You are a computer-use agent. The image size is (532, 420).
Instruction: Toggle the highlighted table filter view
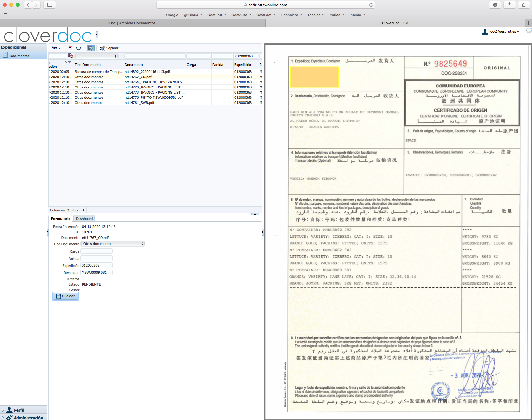[x=90, y=48]
